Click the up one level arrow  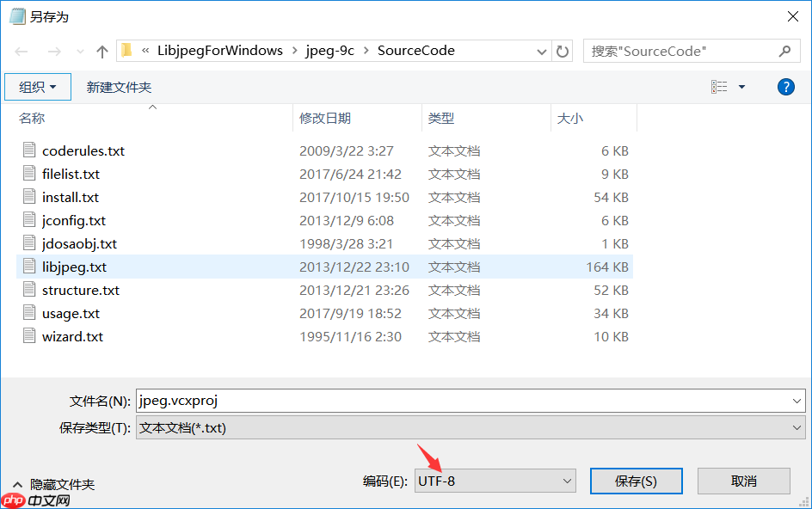click(x=101, y=51)
